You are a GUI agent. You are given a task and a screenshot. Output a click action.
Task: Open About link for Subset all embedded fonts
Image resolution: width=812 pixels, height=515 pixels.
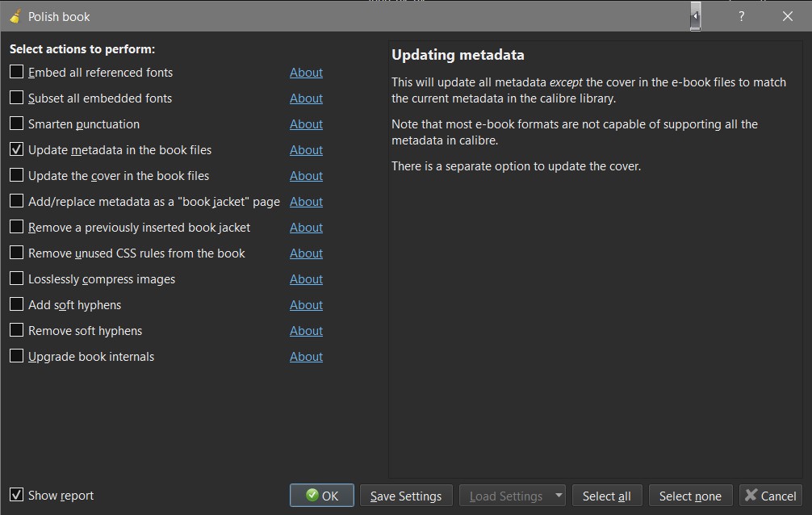click(x=306, y=98)
